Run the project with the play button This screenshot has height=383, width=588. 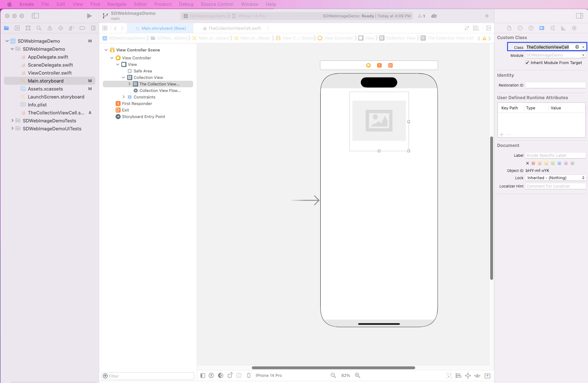pos(89,16)
